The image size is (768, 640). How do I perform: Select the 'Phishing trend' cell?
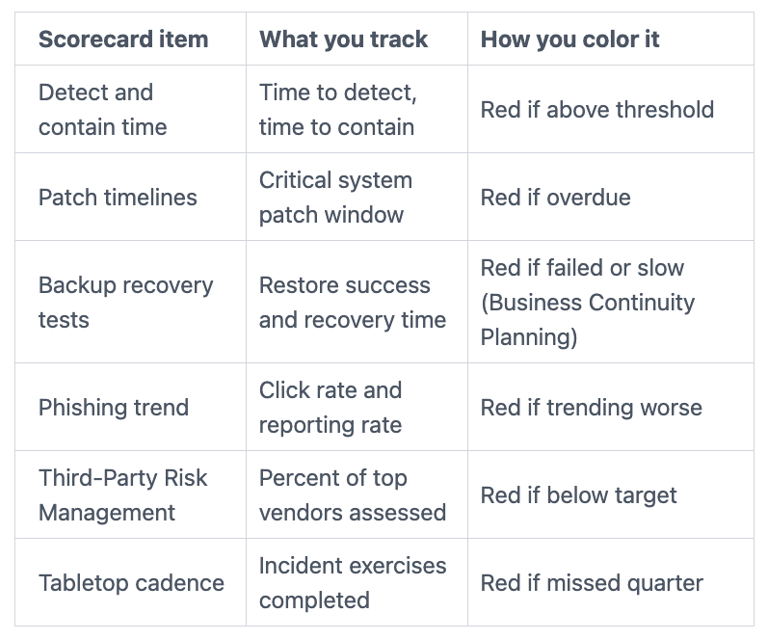(x=113, y=407)
